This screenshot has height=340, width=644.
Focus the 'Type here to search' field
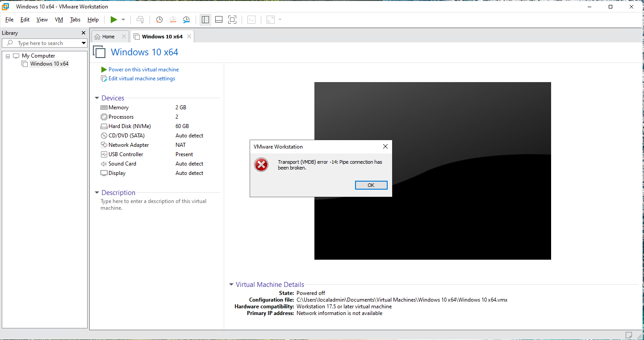click(45, 43)
